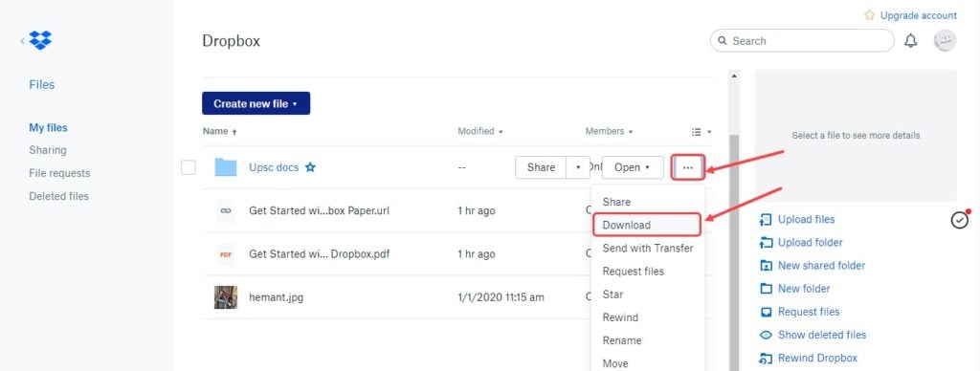980x371 pixels.
Task: Click the Request files icon in sidebar
Action: coord(766,312)
